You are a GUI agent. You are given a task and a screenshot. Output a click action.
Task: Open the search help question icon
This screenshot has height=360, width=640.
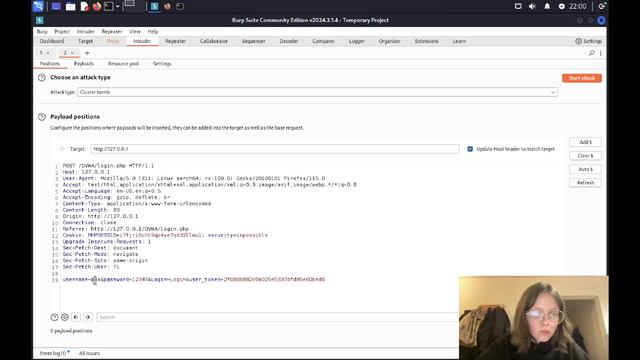(x=54, y=317)
